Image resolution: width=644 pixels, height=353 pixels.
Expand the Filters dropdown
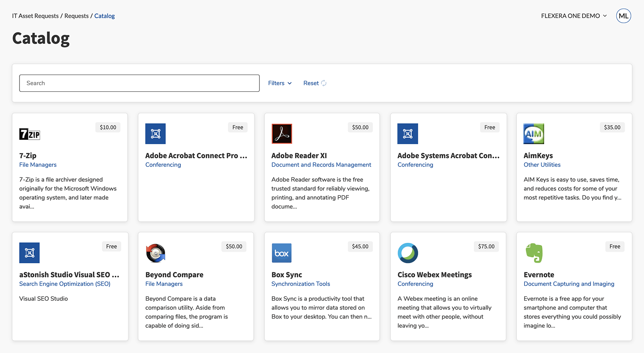click(280, 83)
